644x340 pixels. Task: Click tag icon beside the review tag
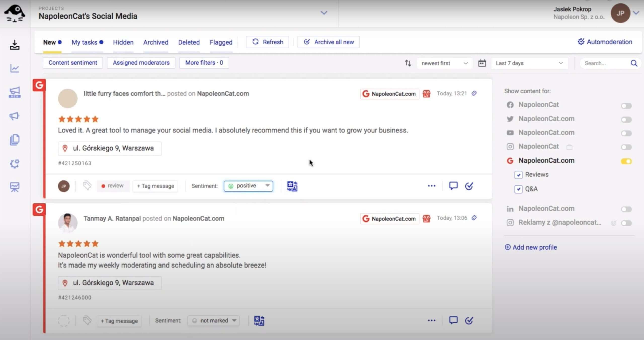click(x=87, y=186)
